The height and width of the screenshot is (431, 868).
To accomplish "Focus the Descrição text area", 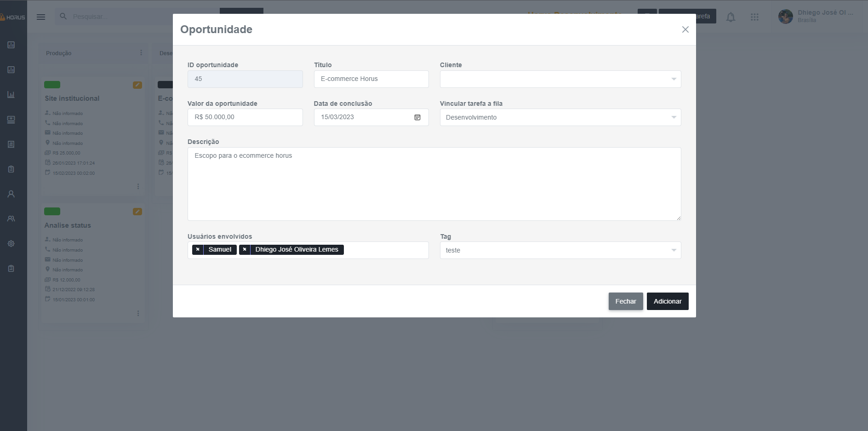I will tap(434, 184).
